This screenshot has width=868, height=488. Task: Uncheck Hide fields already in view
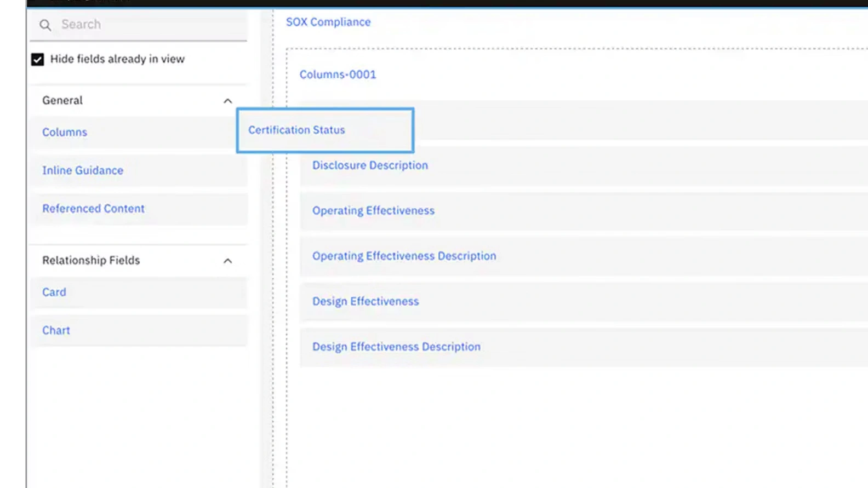[38, 59]
